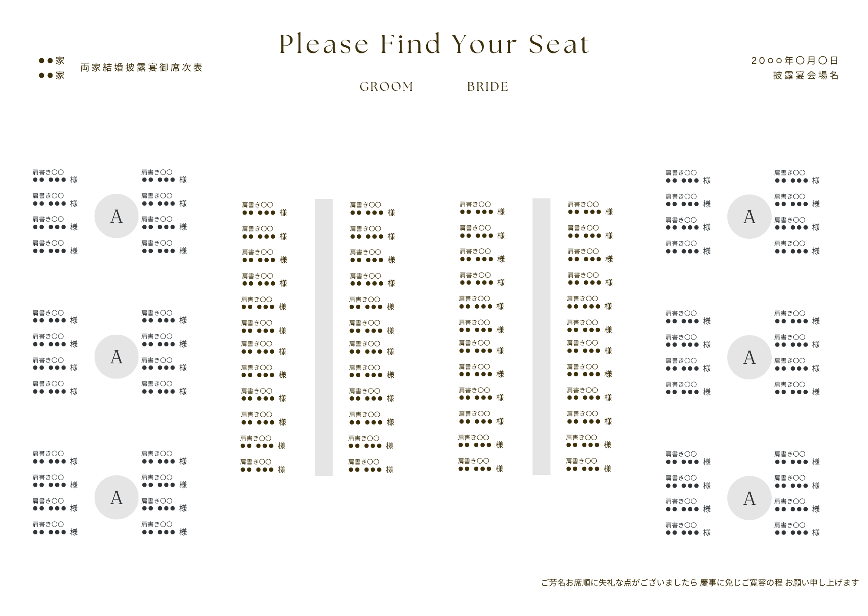
Task: Select the middle-right table A circle
Action: (x=749, y=357)
